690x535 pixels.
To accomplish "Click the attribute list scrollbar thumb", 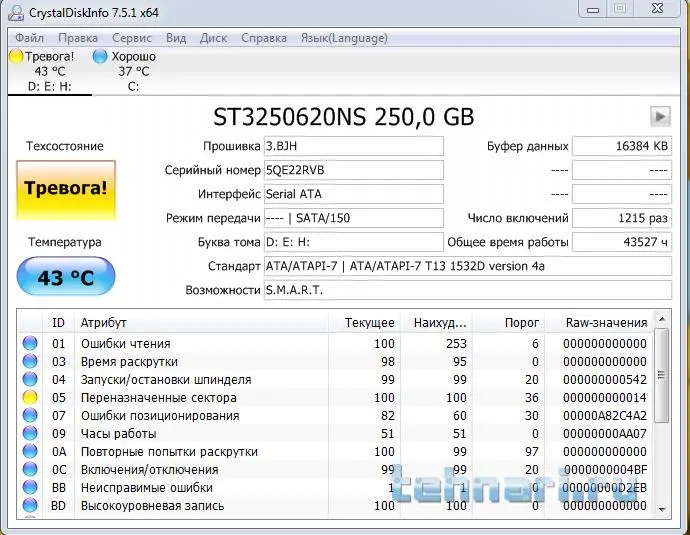I will (661, 375).
